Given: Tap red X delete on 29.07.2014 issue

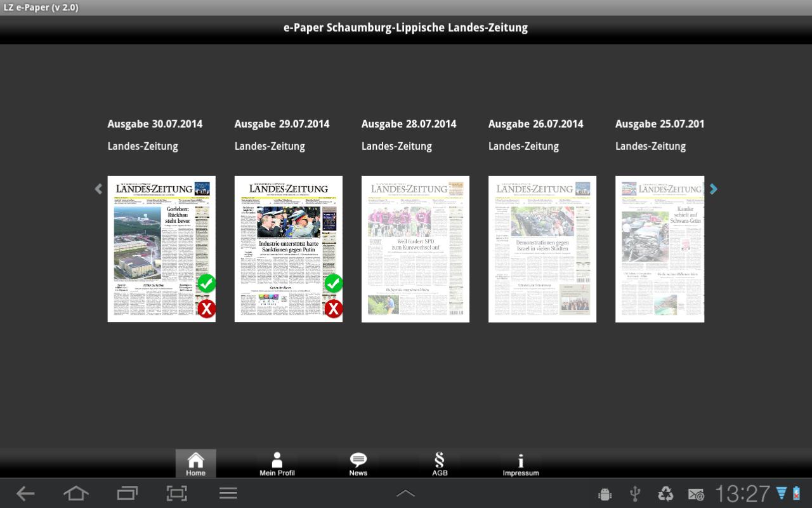Looking at the screenshot, I should pos(334,309).
